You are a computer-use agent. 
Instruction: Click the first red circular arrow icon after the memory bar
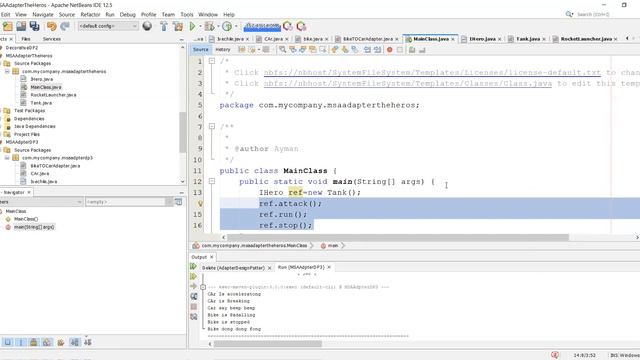coord(288,27)
